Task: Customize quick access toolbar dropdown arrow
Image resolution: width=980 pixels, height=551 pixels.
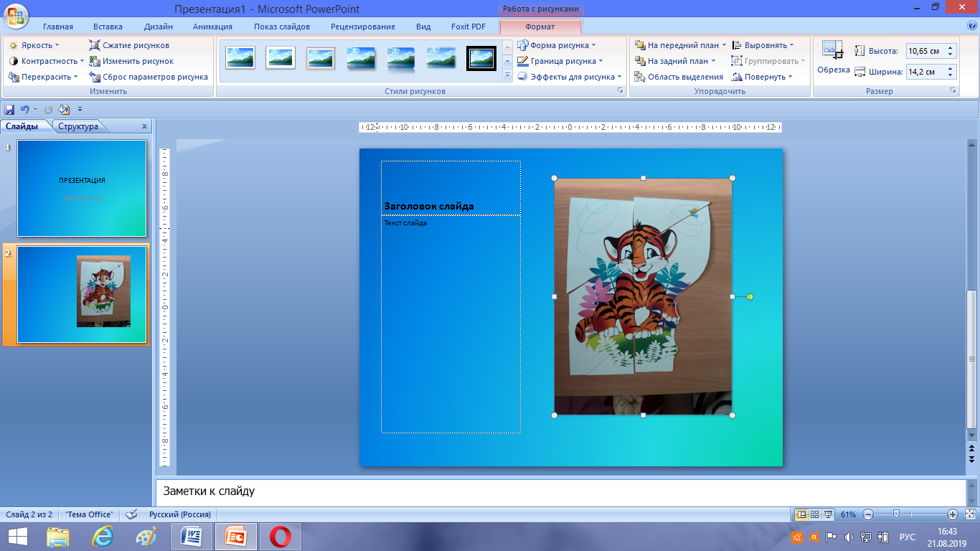Action: click(80, 110)
